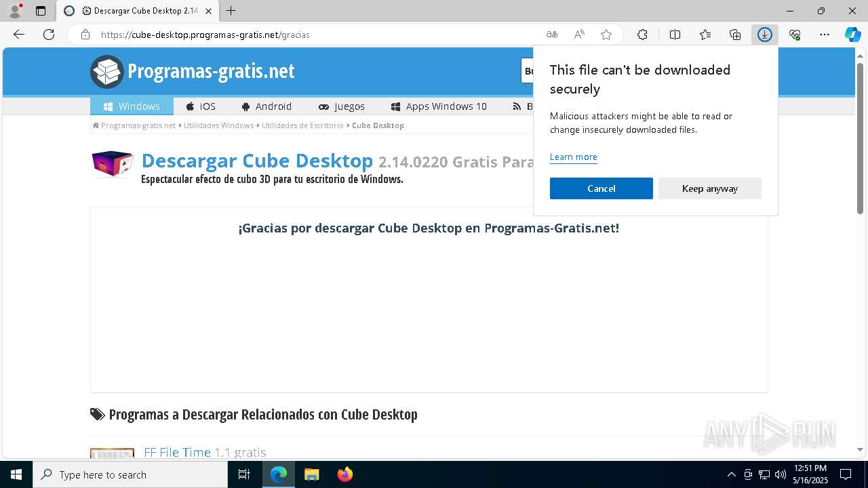Show hidden system tray icons chevron
Screen dimensions: 868x488
[x=731, y=474]
